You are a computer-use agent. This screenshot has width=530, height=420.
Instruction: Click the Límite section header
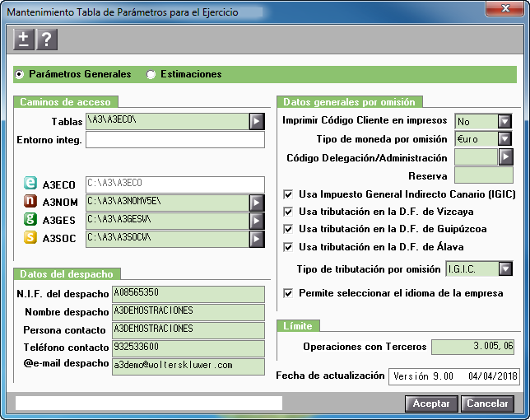click(298, 326)
